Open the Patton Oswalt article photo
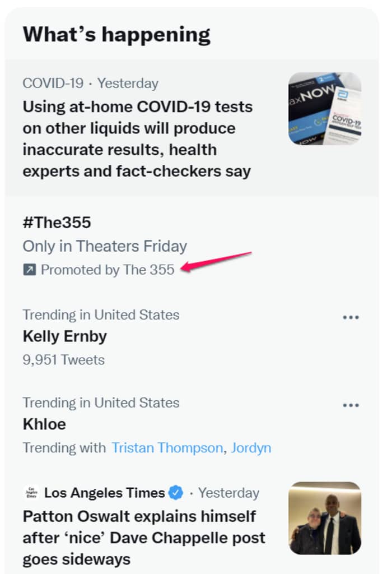Screen dimensions: 392x574 coord(325,518)
